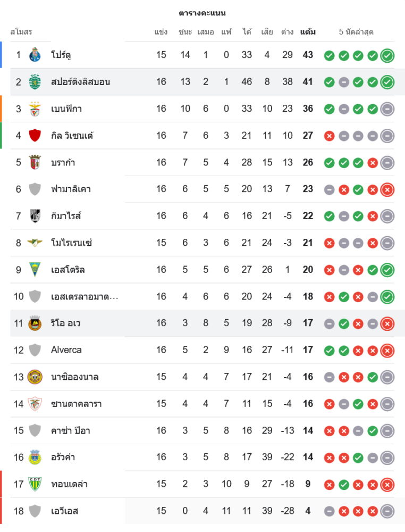Screen dimensions: 405x532
Task: Open the Alverca team link
Action: coord(66,350)
